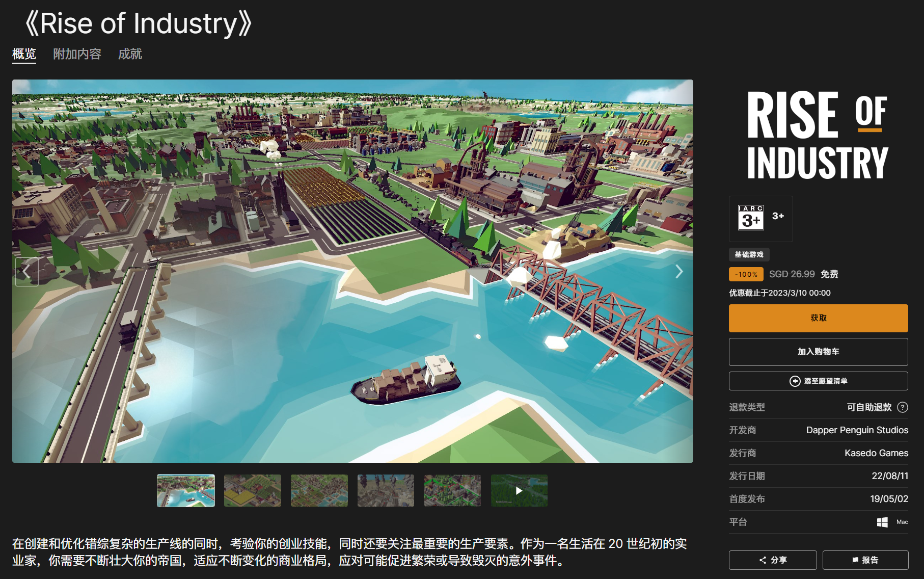The width and height of the screenshot is (924, 579).
Task: Click the 分享 share button
Action: tap(772, 560)
